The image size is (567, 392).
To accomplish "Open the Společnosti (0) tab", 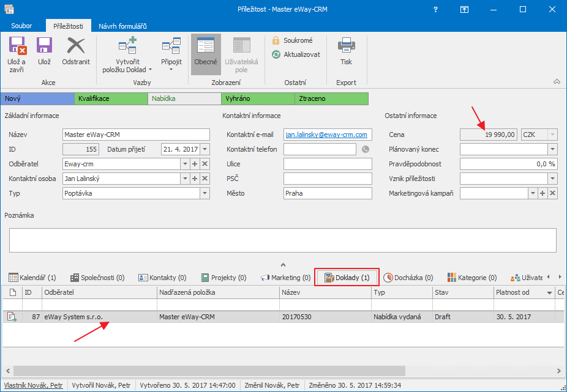I will pyautogui.click(x=97, y=278).
